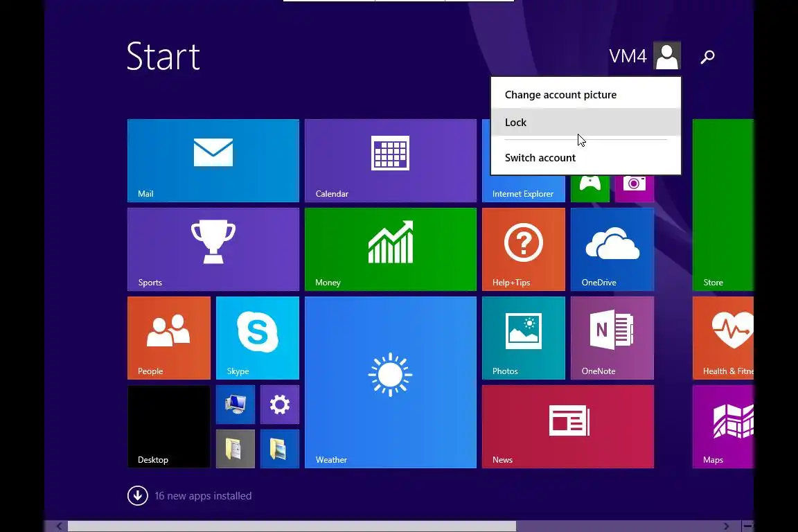Open the This PC computer tile
The image size is (798, 532).
235,405
